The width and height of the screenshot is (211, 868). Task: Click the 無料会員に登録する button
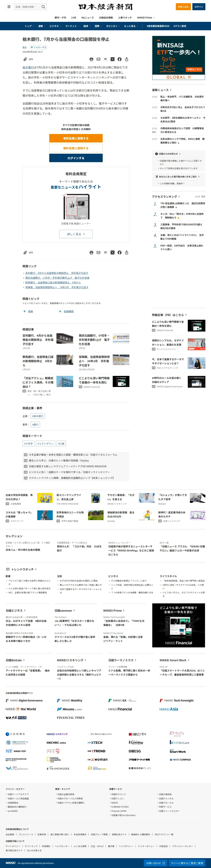click(76, 148)
